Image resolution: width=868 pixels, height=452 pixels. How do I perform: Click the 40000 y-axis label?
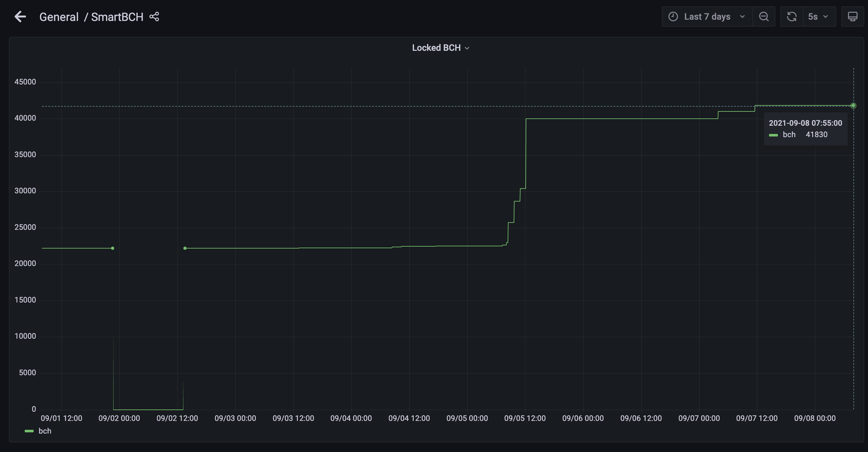click(25, 118)
